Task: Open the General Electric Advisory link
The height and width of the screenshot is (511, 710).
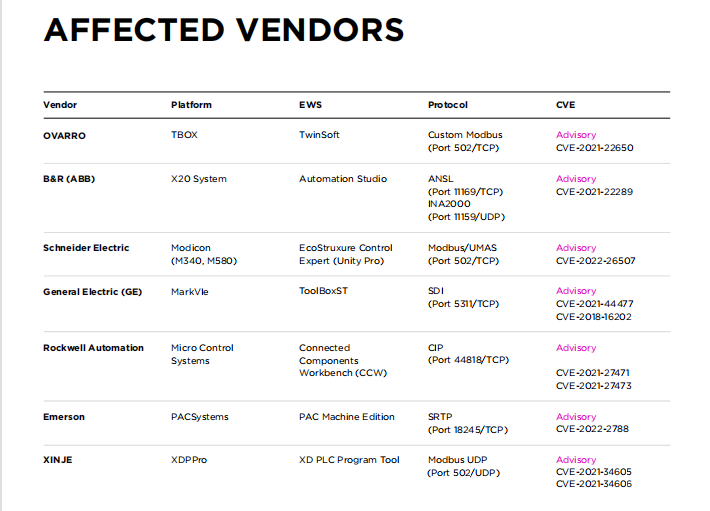Action: pos(576,291)
